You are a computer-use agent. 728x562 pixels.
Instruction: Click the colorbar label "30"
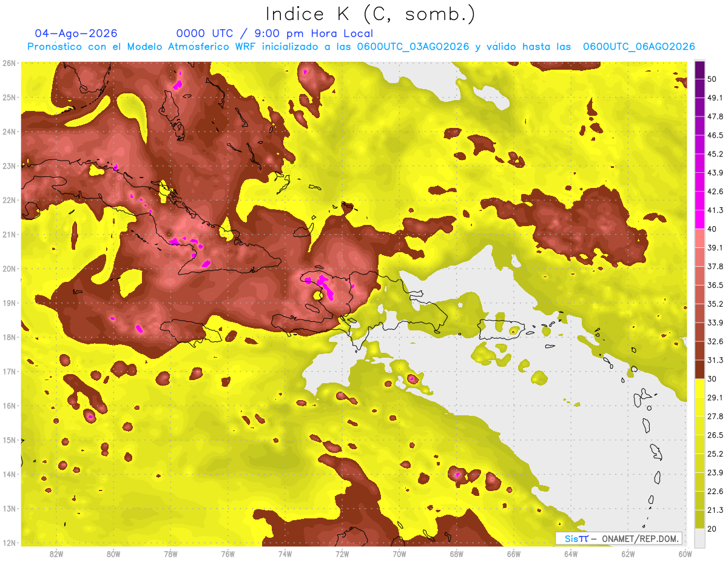click(x=712, y=379)
